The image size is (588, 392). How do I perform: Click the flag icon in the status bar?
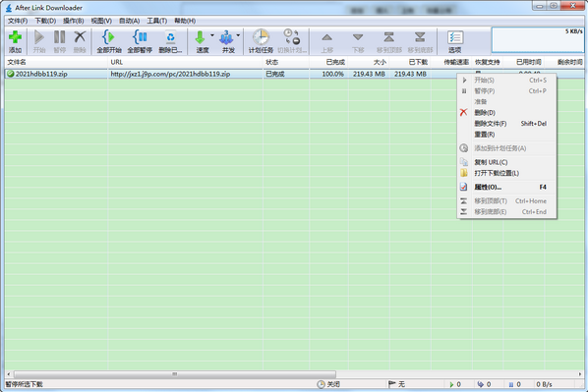click(x=392, y=384)
